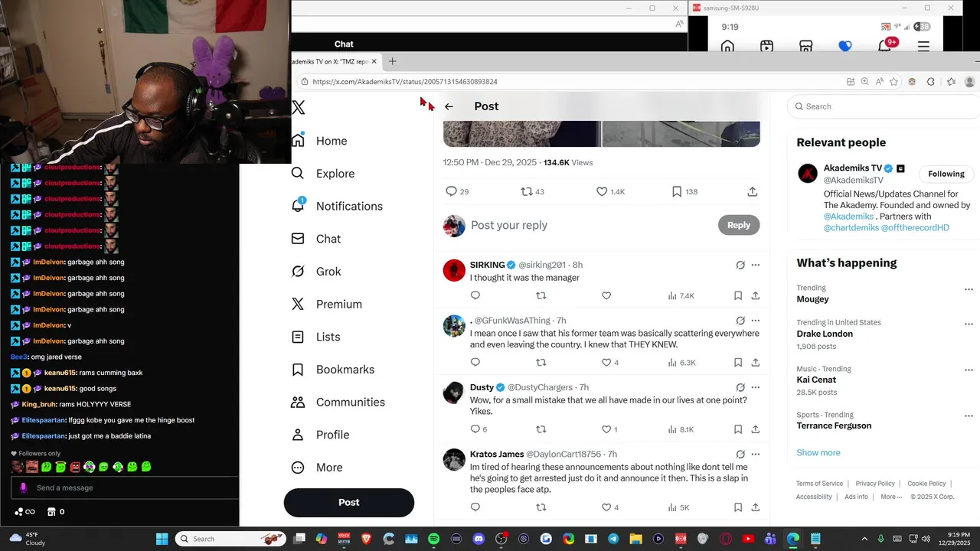
Task: View analytics 8.1K on Dusty's reply
Action: [x=681, y=429]
